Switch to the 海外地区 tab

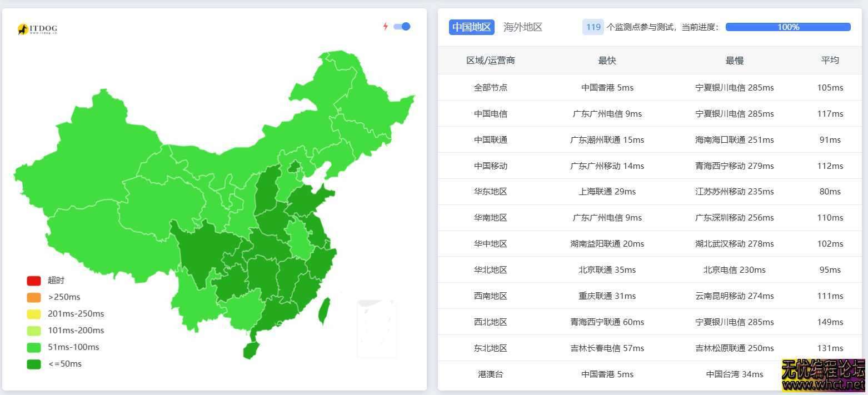(x=522, y=27)
